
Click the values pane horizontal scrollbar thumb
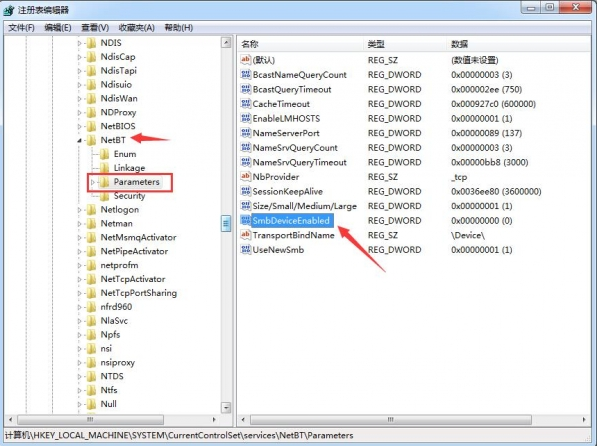point(391,420)
